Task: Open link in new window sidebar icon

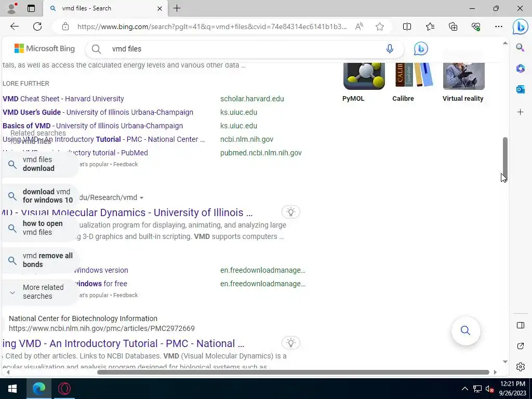Action: pyautogui.click(x=520, y=346)
